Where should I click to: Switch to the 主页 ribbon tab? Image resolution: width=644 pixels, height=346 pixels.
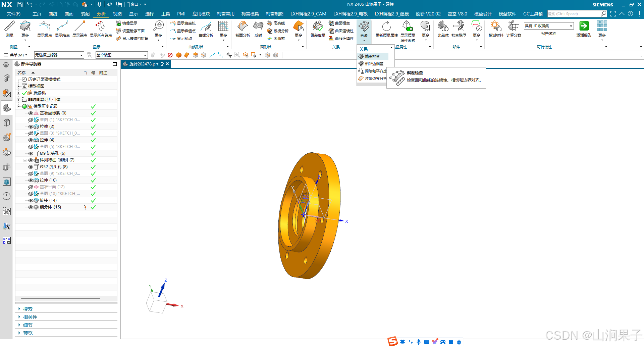pyautogui.click(x=37, y=14)
